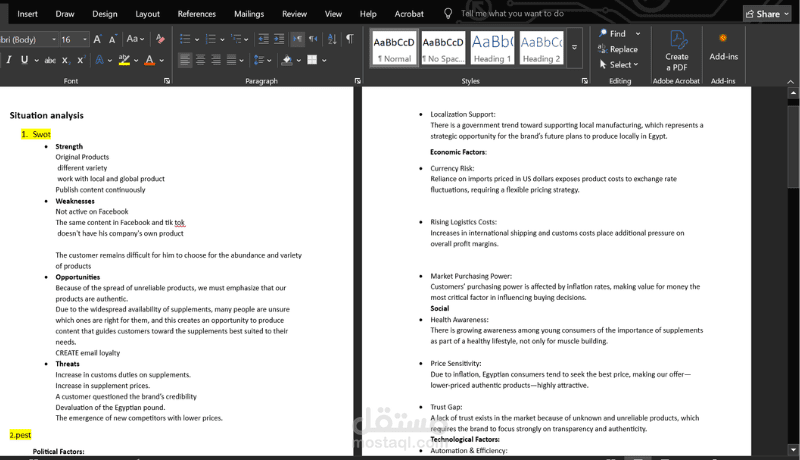Click the Tell me lightbulb icon
800x460 pixels.
click(448, 14)
